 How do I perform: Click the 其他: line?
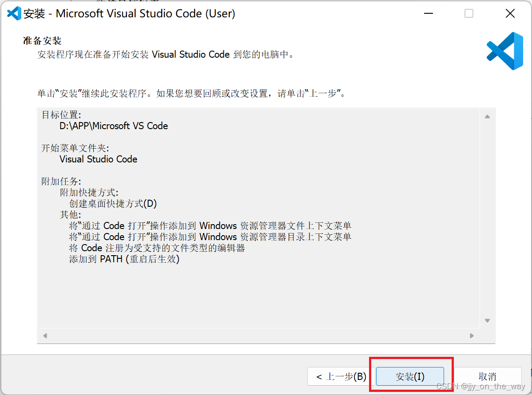coord(71,215)
